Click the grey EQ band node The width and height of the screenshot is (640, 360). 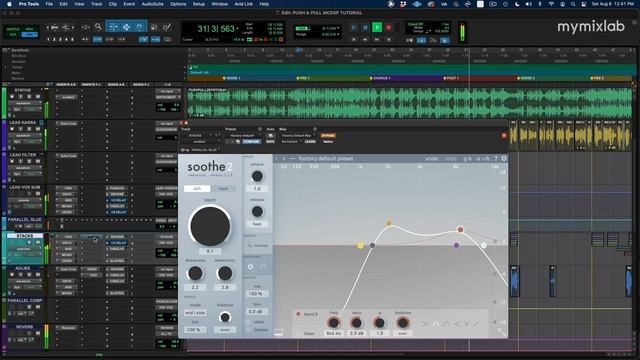coord(372,245)
